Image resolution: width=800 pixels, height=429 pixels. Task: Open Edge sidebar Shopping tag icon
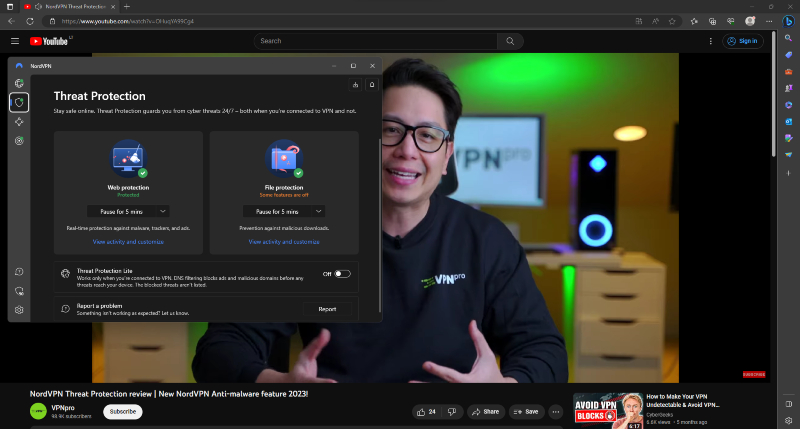pos(789,55)
